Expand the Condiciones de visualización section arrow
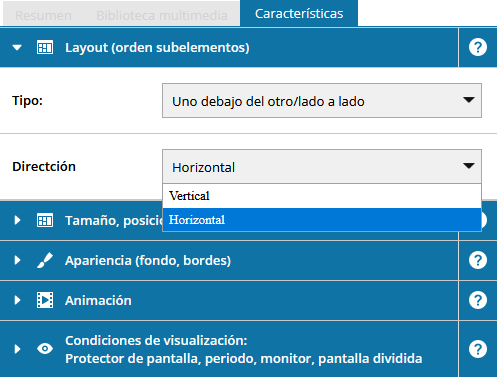The image size is (497, 377). [x=17, y=349]
